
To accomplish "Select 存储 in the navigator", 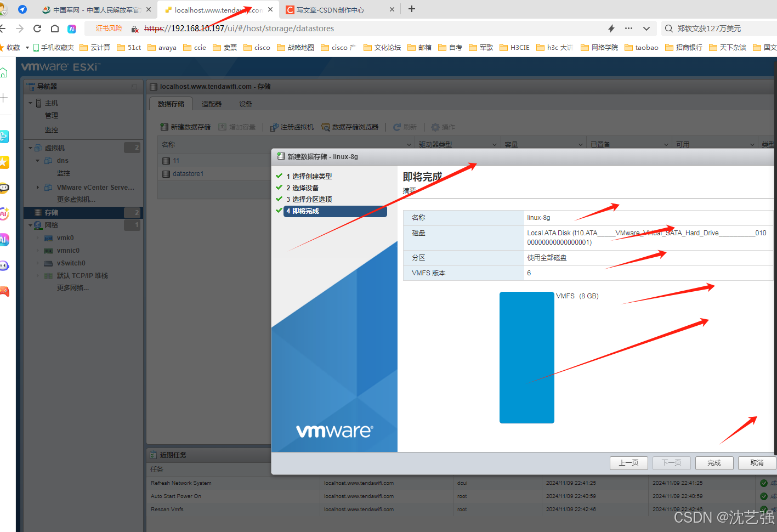I will [x=83, y=212].
